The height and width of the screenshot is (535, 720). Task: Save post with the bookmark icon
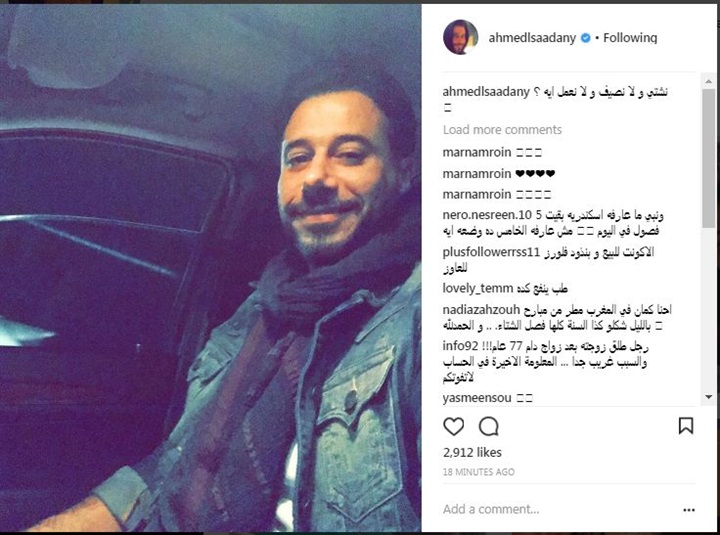click(686, 426)
